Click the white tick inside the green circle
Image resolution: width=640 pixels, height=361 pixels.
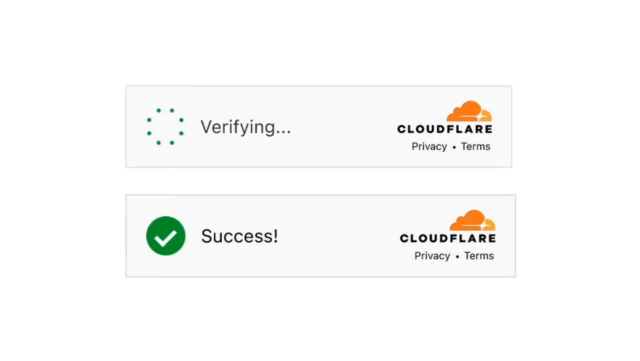[165, 238]
